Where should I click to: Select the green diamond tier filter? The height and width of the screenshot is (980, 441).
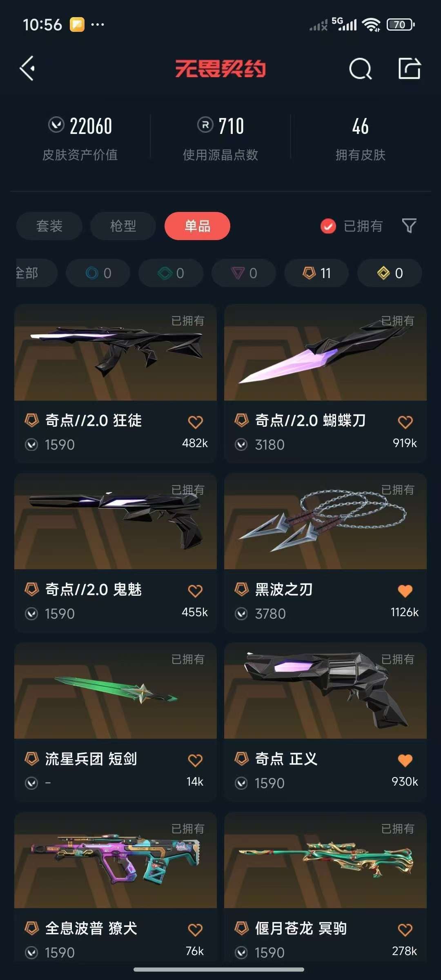[x=171, y=273]
